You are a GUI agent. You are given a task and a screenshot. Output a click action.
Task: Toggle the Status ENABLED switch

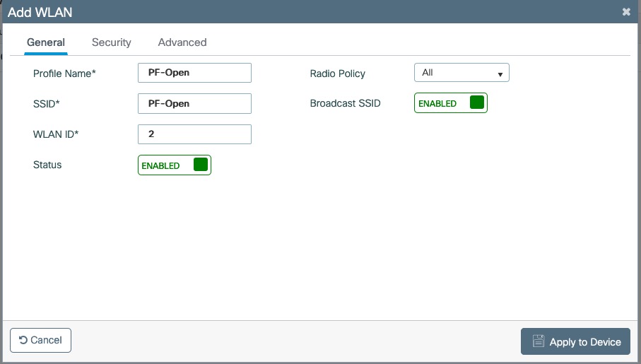175,165
